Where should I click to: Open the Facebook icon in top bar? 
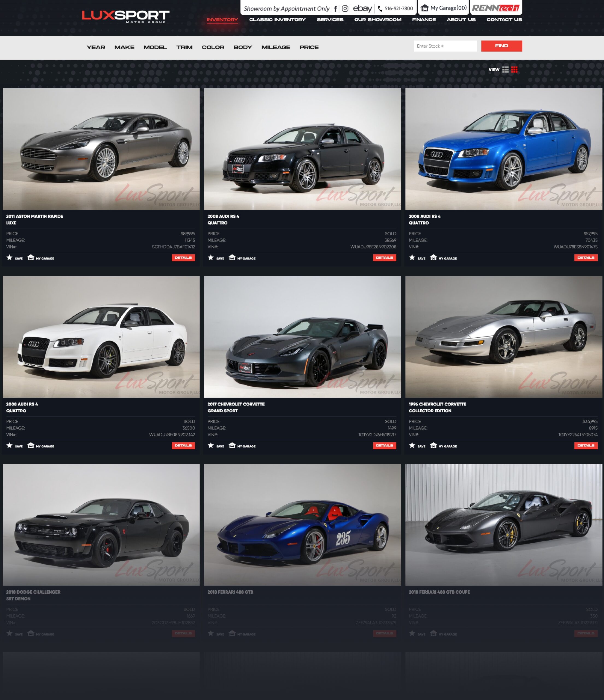[336, 8]
